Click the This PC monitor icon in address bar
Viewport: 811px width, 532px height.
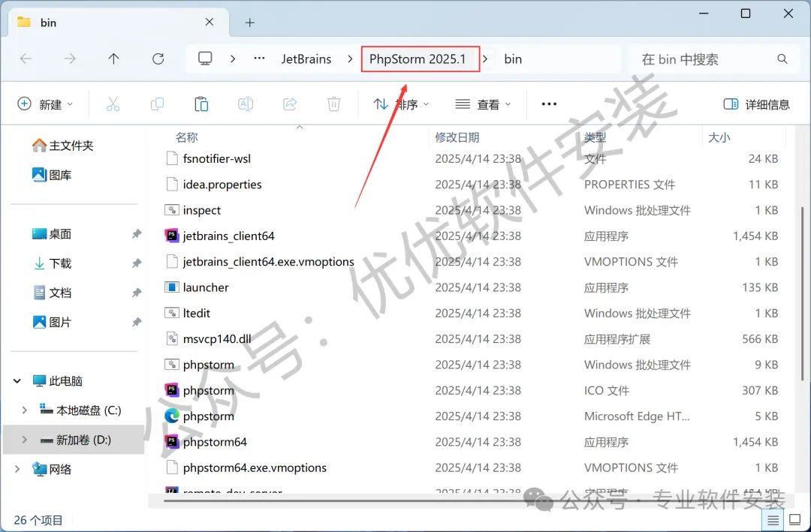pos(205,59)
